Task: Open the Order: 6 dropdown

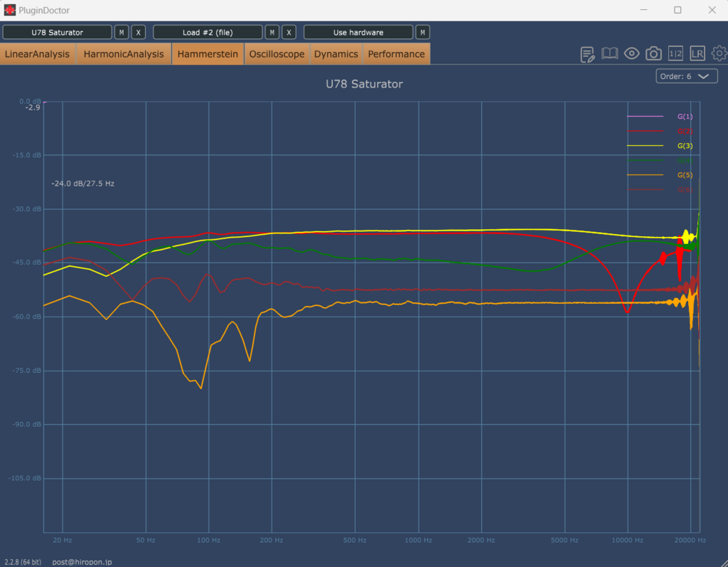Action: click(687, 76)
